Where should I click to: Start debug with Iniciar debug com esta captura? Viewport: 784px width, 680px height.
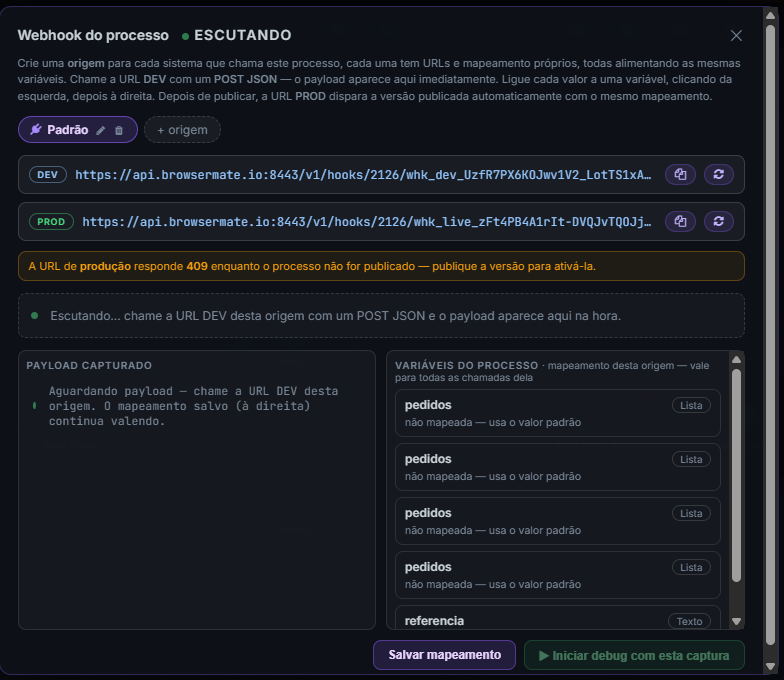click(634, 656)
